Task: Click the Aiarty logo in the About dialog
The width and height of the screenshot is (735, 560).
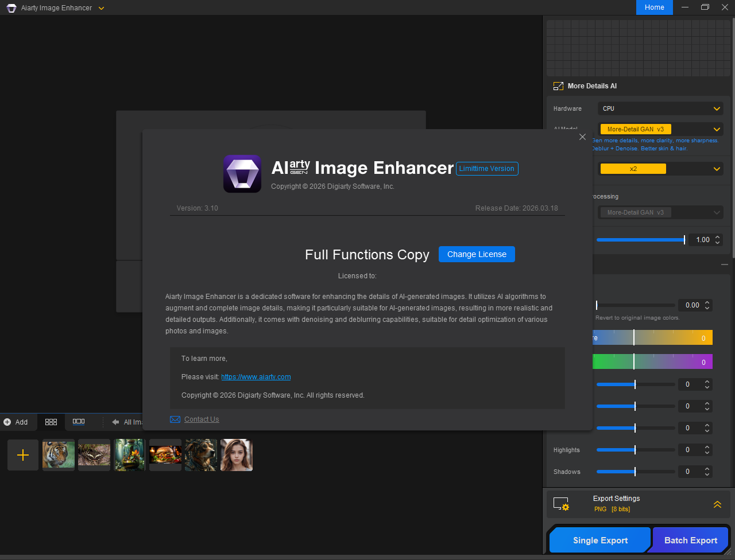Action: point(242,174)
